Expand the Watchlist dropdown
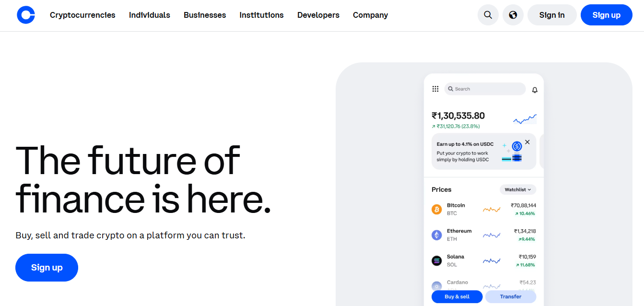Image resolution: width=644 pixels, height=306 pixels. 518,189
